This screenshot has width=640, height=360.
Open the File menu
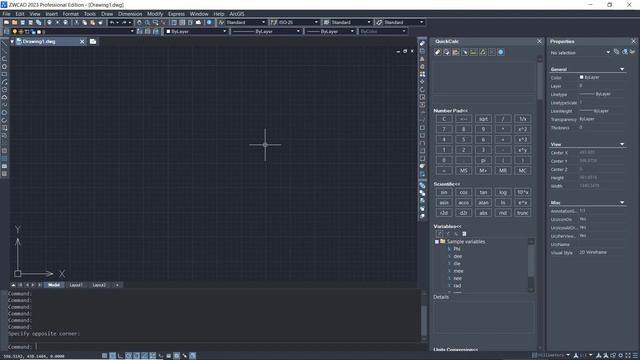point(7,14)
